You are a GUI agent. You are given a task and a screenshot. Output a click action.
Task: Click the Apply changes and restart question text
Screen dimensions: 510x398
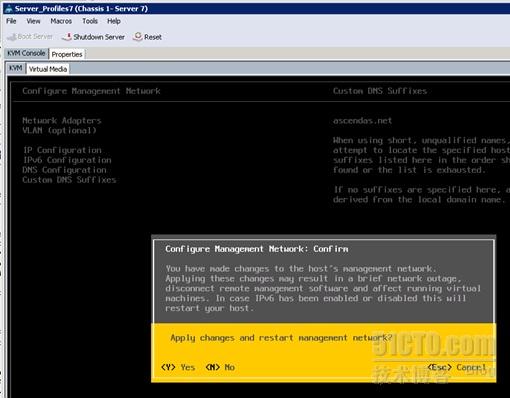[281, 338]
